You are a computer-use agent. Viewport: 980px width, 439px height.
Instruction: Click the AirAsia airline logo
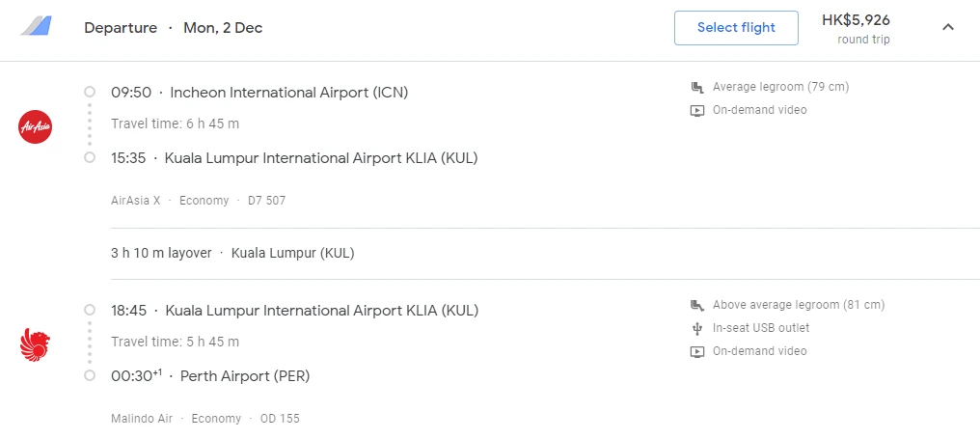[36, 126]
